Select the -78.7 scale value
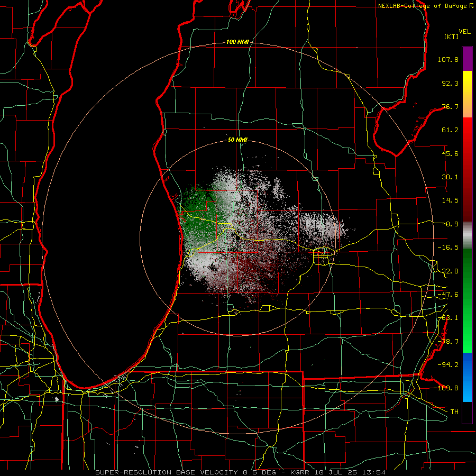This screenshot has width=476, height=476. click(x=448, y=342)
